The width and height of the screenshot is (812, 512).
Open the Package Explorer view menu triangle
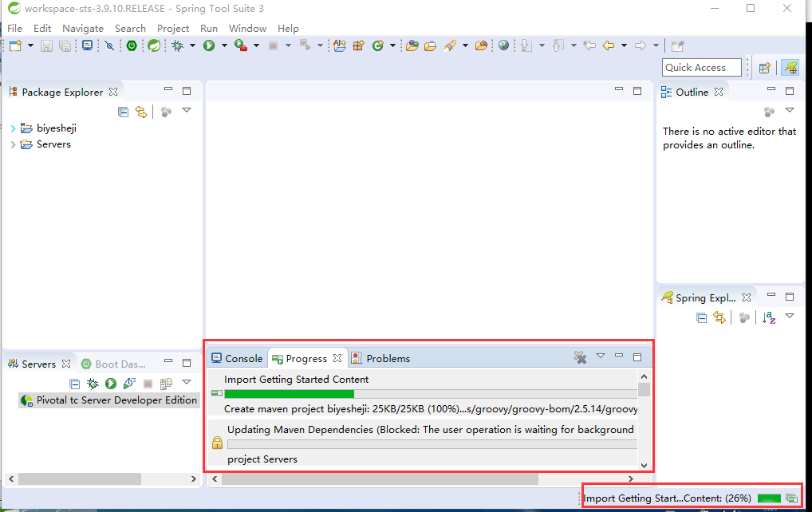[187, 110]
